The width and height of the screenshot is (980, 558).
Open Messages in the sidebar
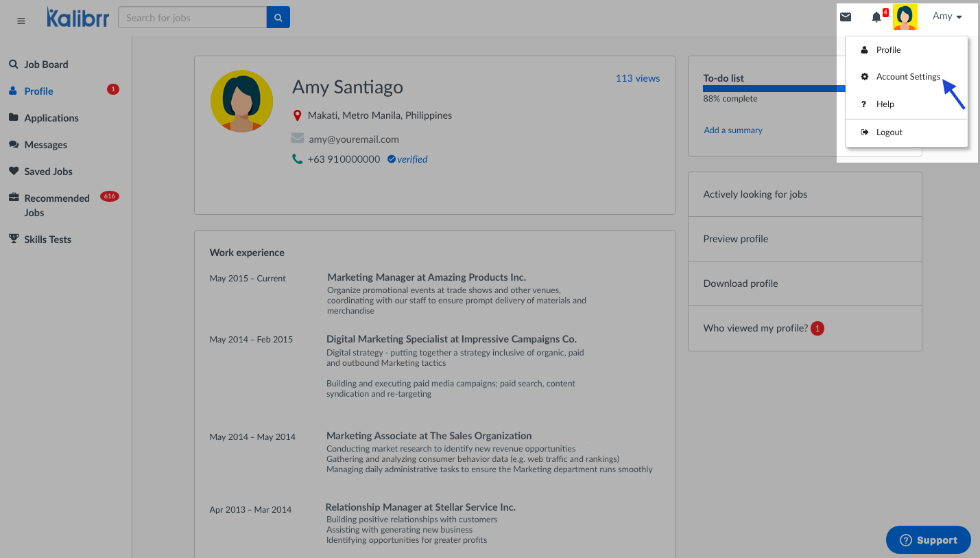45,145
